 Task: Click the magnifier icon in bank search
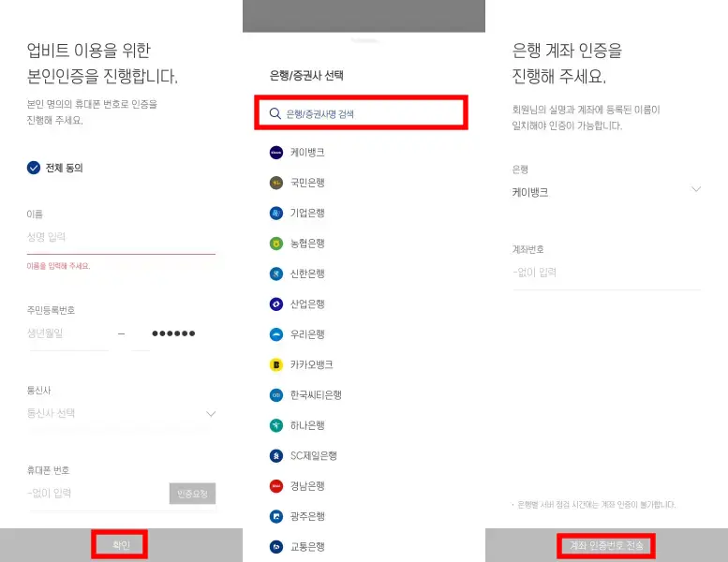tap(275, 113)
